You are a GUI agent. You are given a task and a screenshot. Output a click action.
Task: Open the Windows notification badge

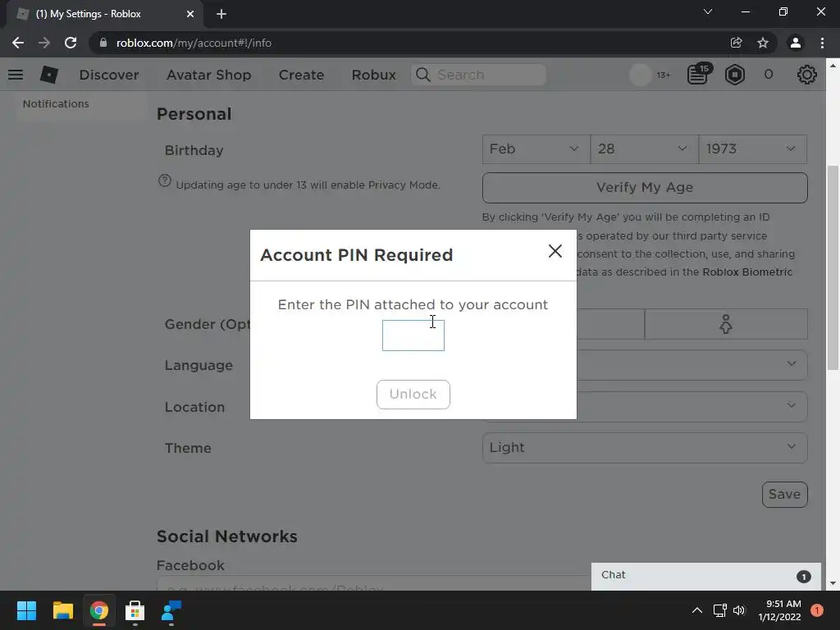817,610
